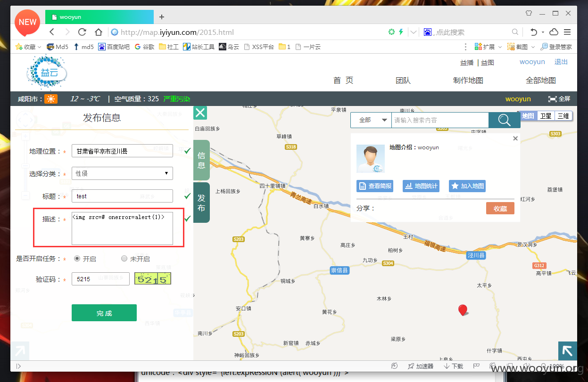Click the 验证码 captcha input field

coord(100,279)
